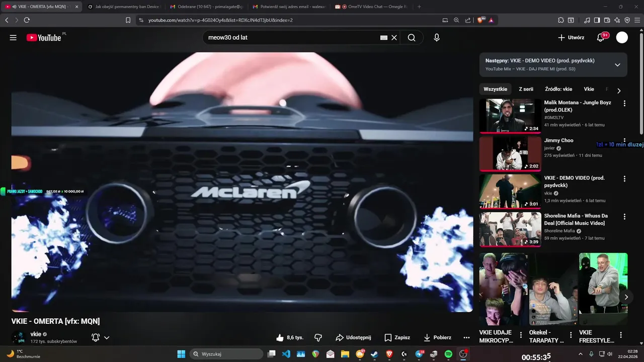View site information icon before URL
This screenshot has height=362, width=644.
pyautogui.click(x=141, y=20)
